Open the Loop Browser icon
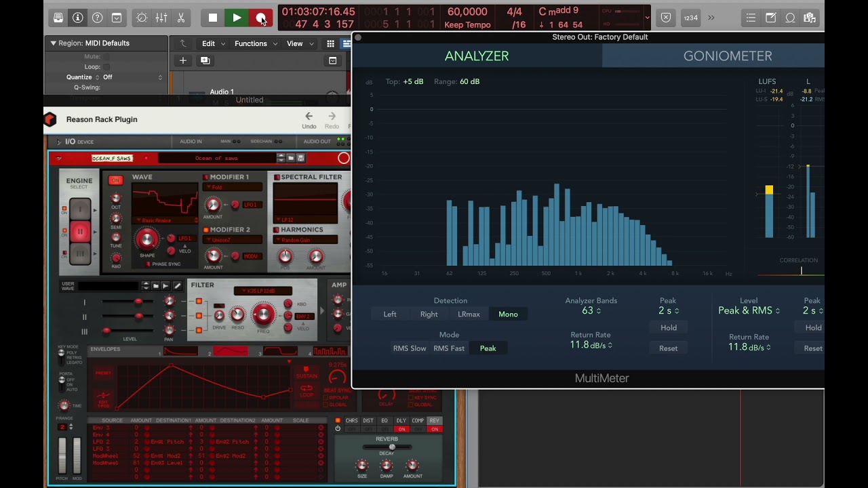The height and width of the screenshot is (488, 868). tap(790, 18)
